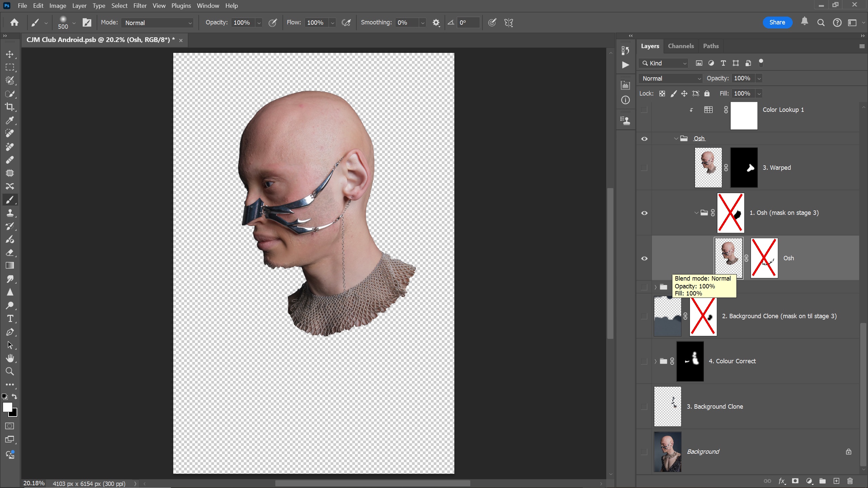
Task: Select the Horizontal Type tool
Action: [10, 319]
